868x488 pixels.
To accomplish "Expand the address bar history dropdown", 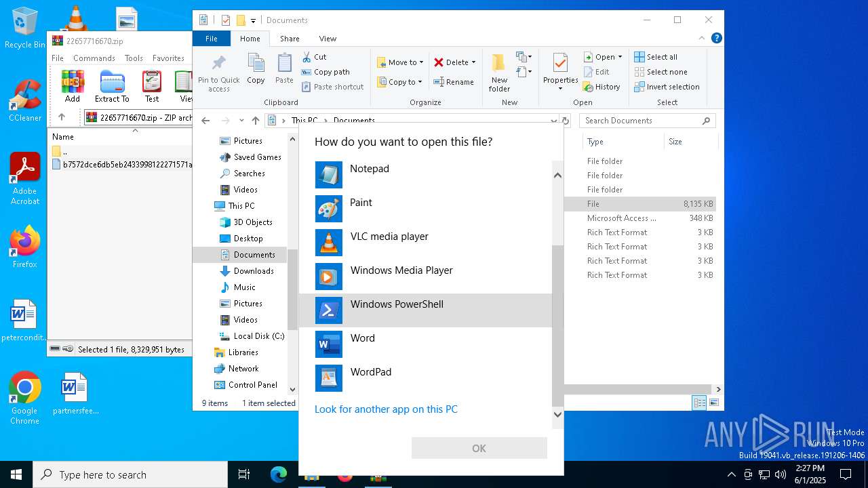I will coord(554,121).
